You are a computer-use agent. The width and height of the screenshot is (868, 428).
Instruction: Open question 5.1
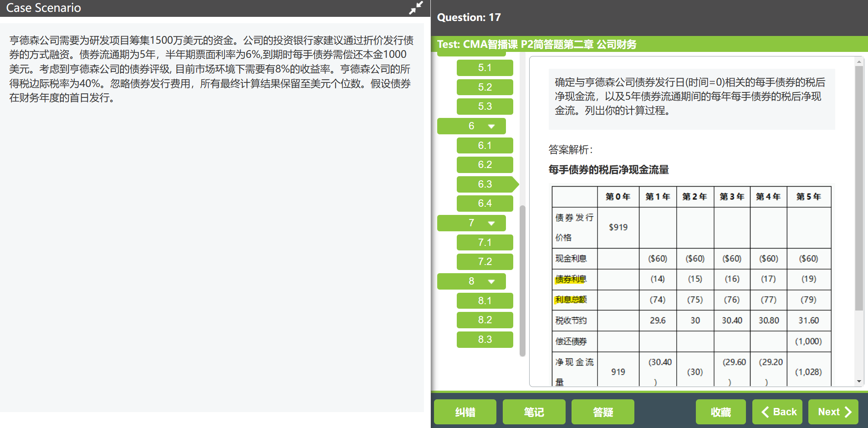coord(485,68)
